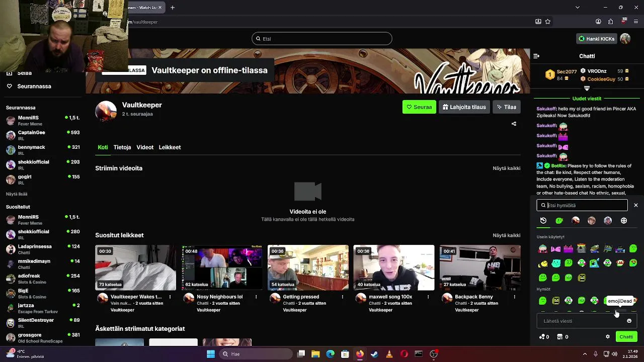Open Steam from the taskbar
The width and height of the screenshot is (644, 362).
tap(374, 354)
